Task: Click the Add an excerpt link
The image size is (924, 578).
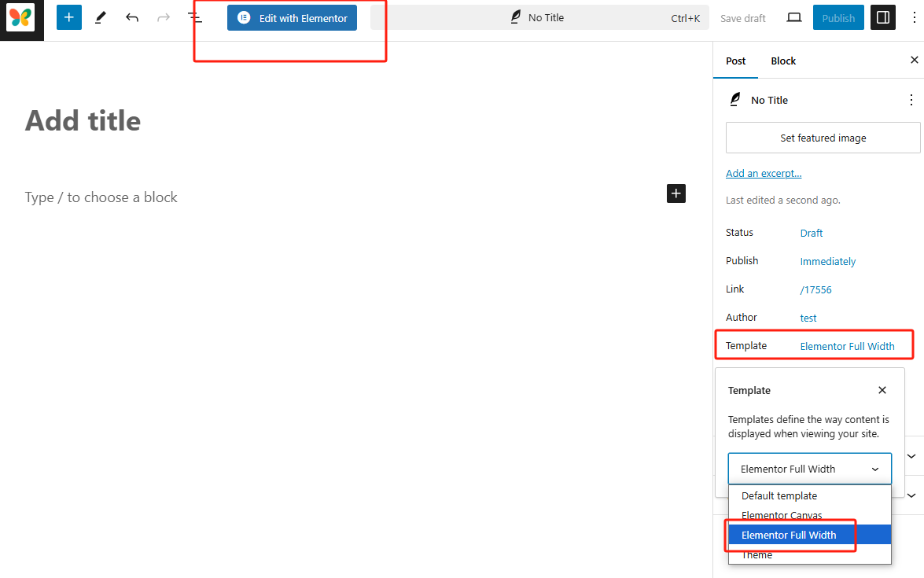Action: [x=764, y=173]
